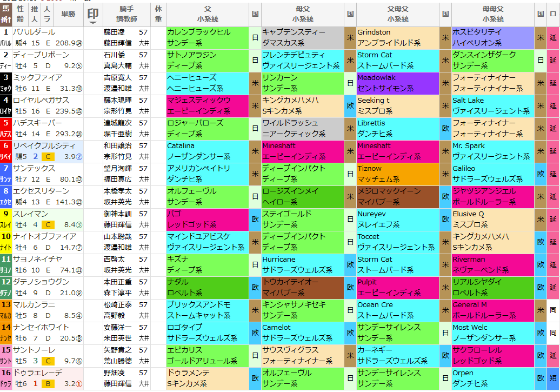Image resolution: width=560 pixels, height=392 pixels.
Task: Open horse name スレイマン
Action: point(31,214)
